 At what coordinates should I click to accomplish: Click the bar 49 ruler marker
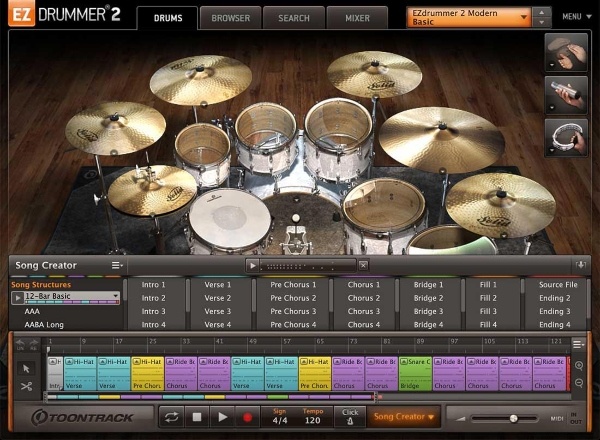(253, 341)
